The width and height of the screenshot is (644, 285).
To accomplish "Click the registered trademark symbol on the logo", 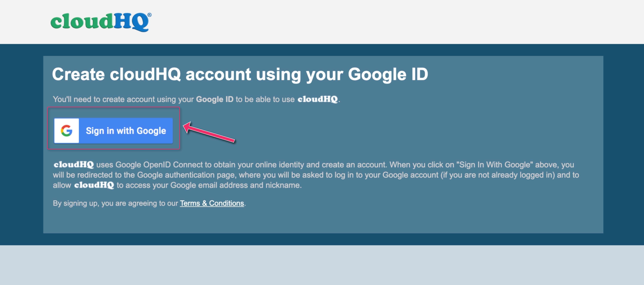I will point(149,15).
